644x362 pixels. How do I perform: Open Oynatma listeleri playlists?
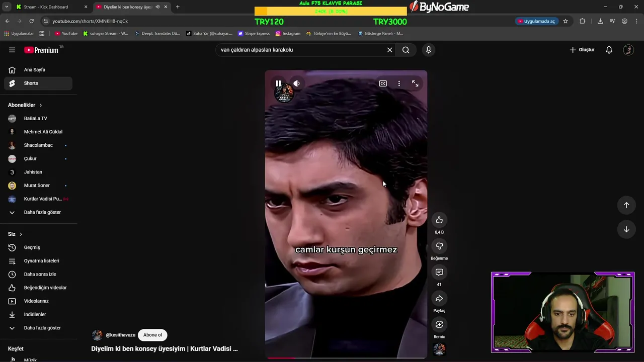[38, 261]
